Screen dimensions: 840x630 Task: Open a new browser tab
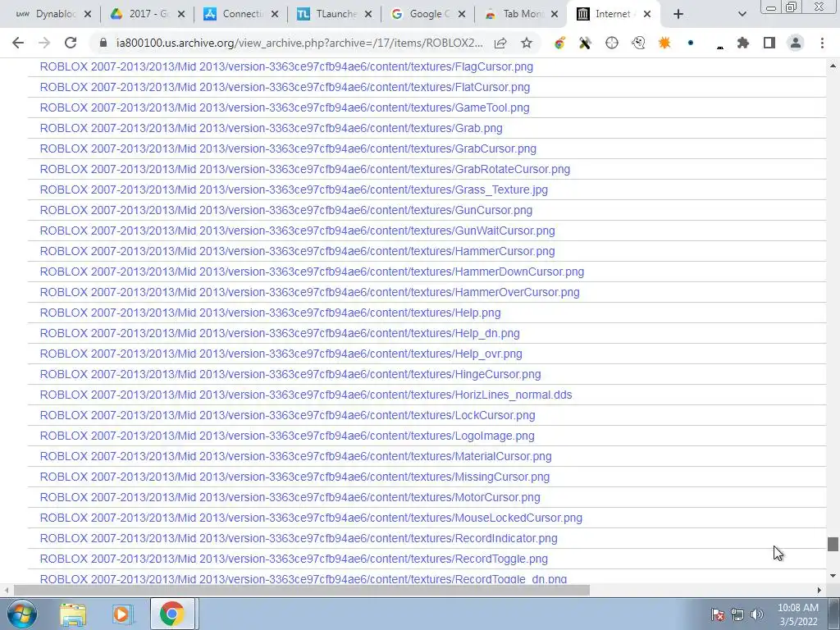pos(678,15)
